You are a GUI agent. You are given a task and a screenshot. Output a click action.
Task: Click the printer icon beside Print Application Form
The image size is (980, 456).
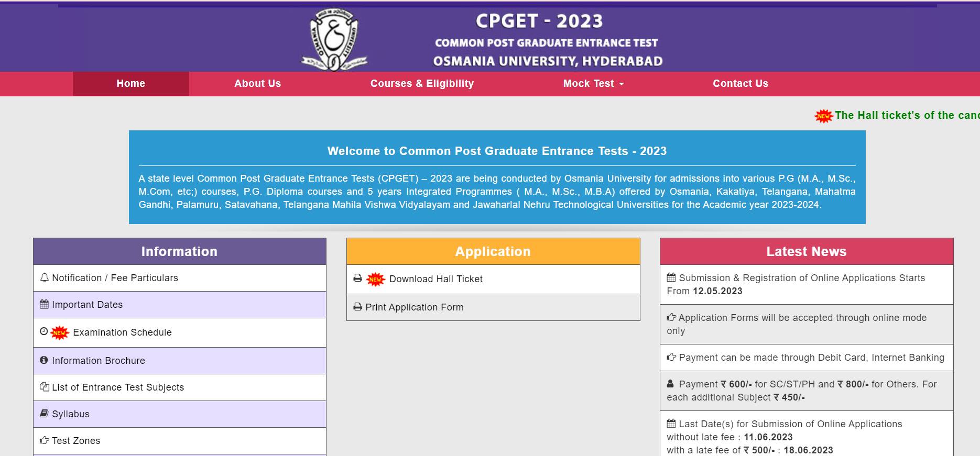point(358,307)
